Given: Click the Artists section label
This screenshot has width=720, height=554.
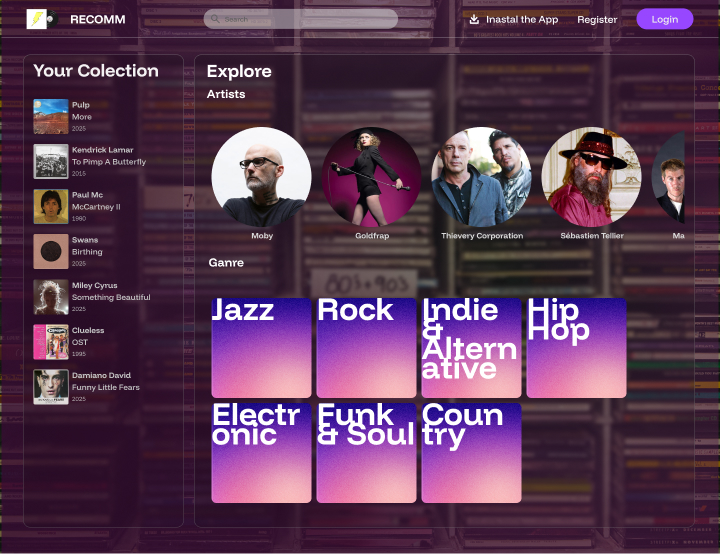Looking at the screenshot, I should pyautogui.click(x=226, y=94).
